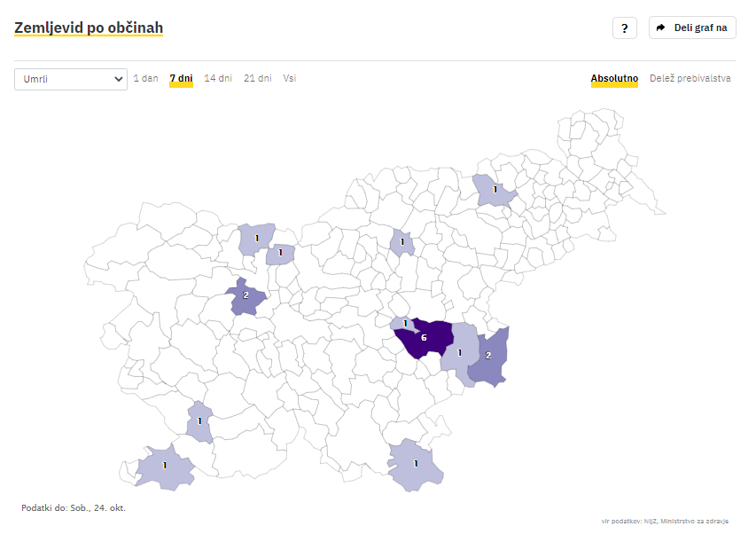
Task: Select the 1 dan time range
Action: click(145, 78)
